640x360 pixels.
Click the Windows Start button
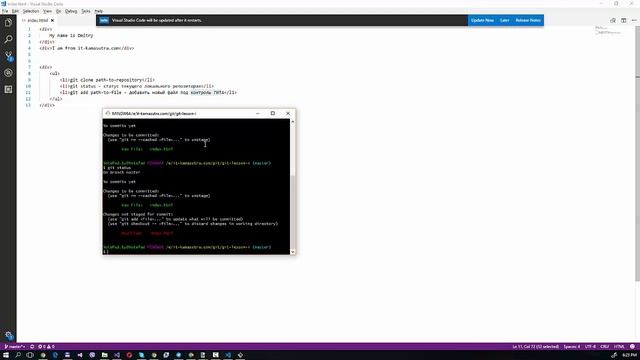click(x=6, y=355)
